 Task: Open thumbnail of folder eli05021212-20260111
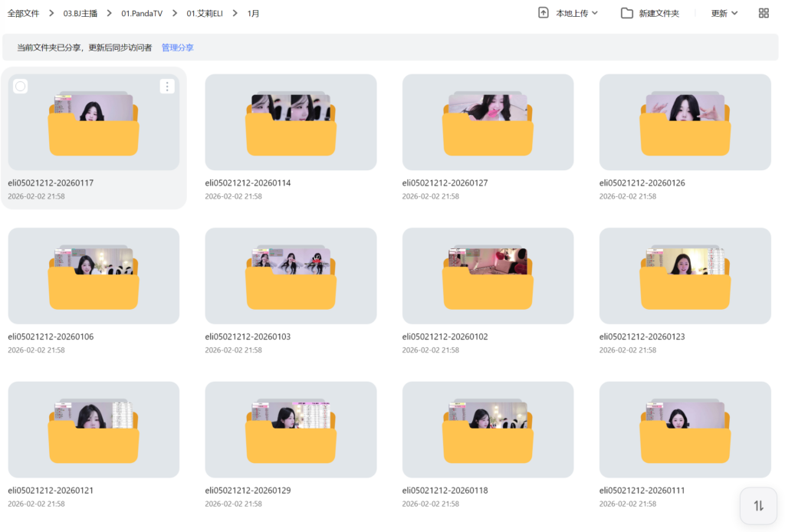(685, 429)
